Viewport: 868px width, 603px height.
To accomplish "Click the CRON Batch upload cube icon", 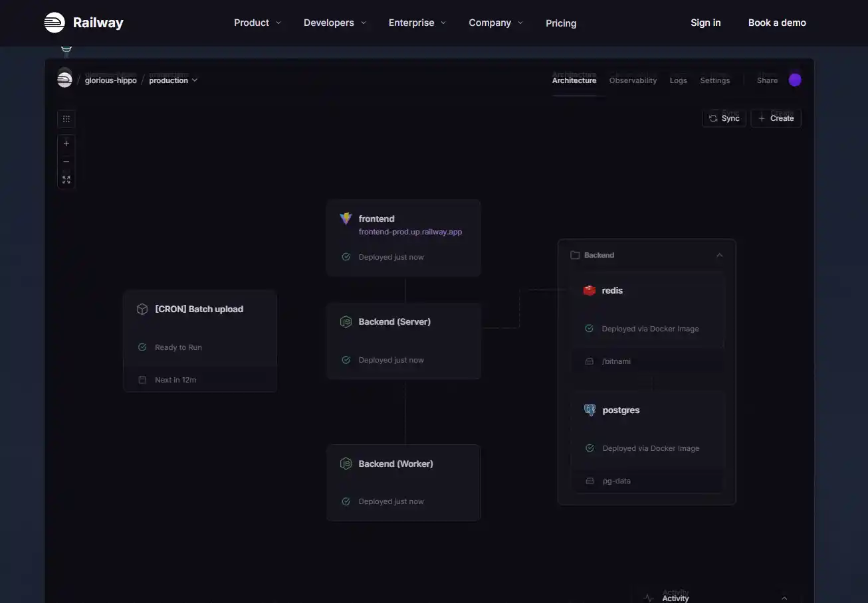I will [x=142, y=309].
